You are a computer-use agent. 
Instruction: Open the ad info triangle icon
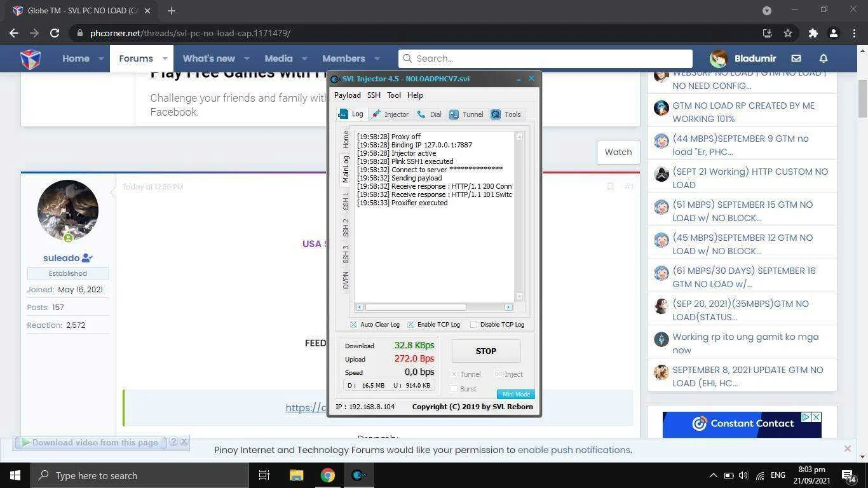(x=806, y=417)
